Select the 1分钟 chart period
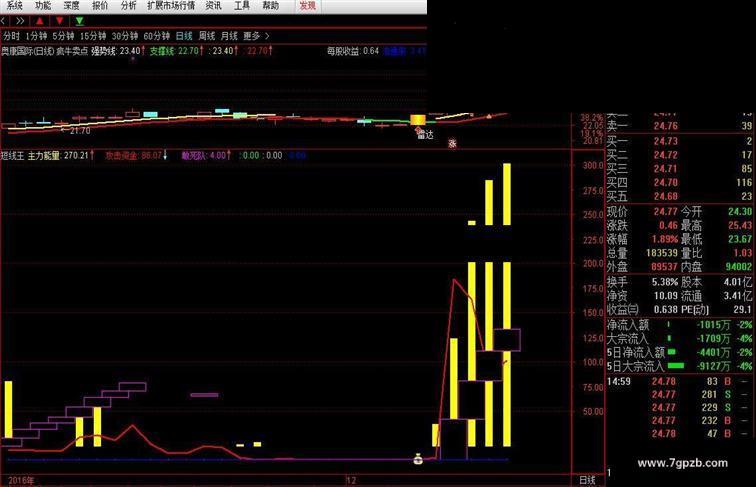The height and width of the screenshot is (487, 756). (x=37, y=36)
